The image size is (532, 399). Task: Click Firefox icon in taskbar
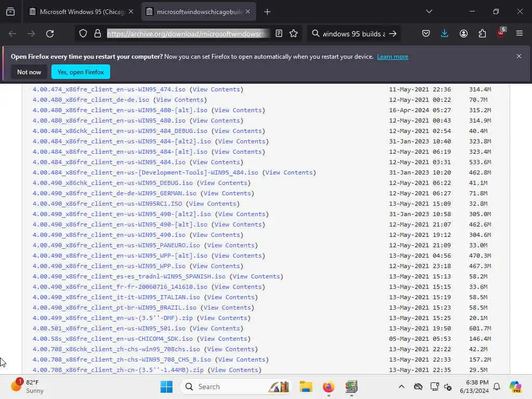tap(328, 387)
